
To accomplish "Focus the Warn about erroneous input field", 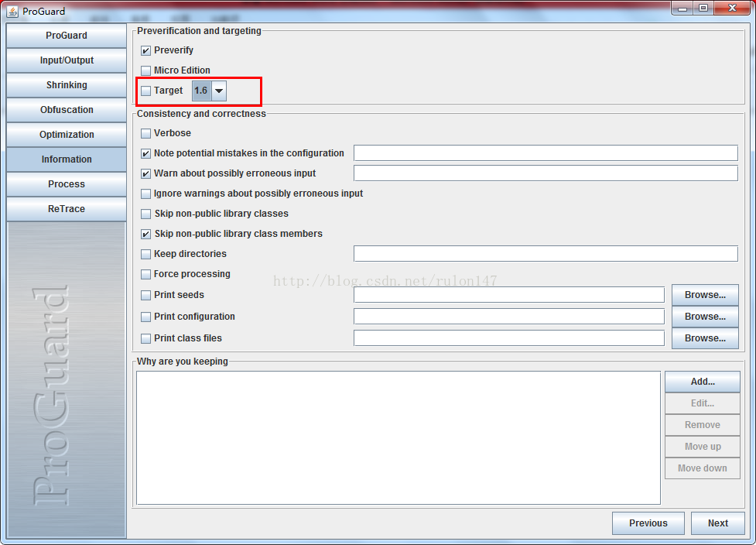I will pos(546,173).
